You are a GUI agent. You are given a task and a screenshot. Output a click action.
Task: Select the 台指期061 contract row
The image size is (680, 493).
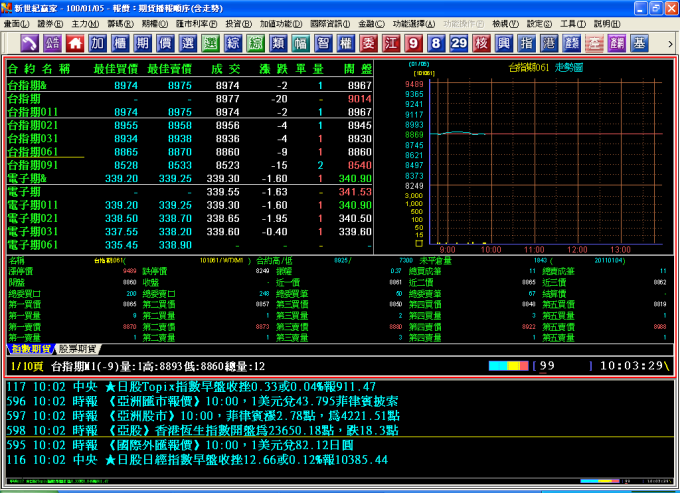tap(190, 152)
